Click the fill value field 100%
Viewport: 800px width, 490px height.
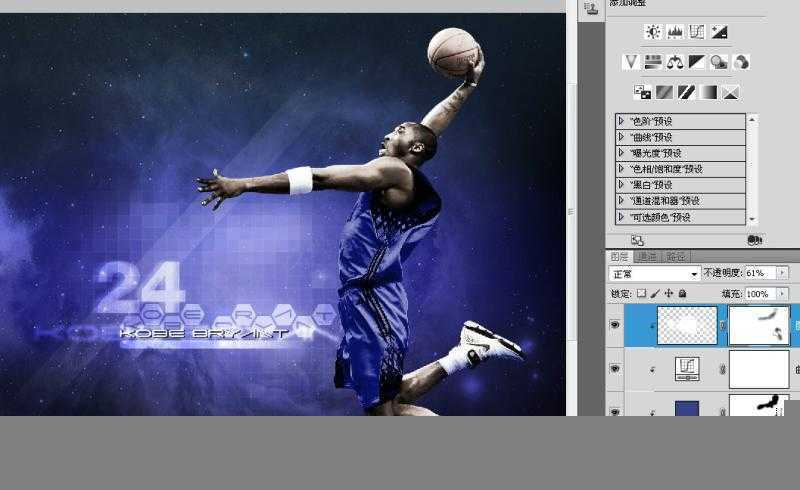[x=761, y=293]
